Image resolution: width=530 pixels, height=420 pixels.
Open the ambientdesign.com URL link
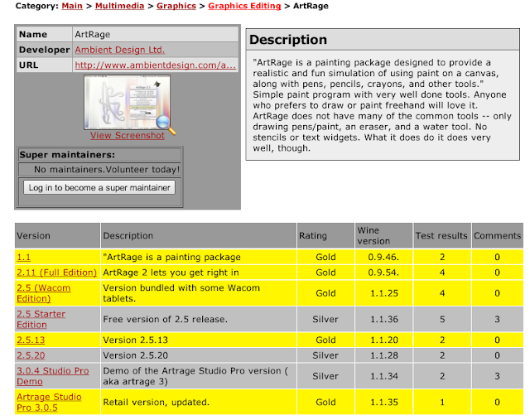156,65
